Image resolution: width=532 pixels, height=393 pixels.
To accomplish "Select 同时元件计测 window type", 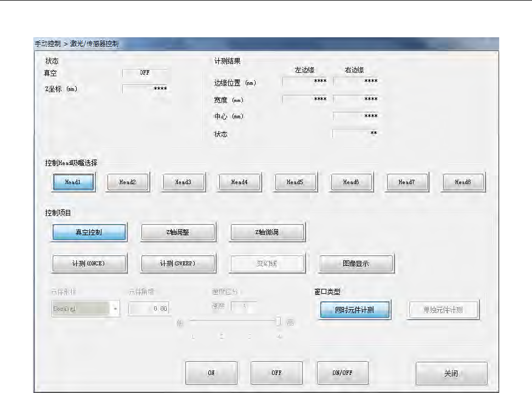I will tap(355, 310).
